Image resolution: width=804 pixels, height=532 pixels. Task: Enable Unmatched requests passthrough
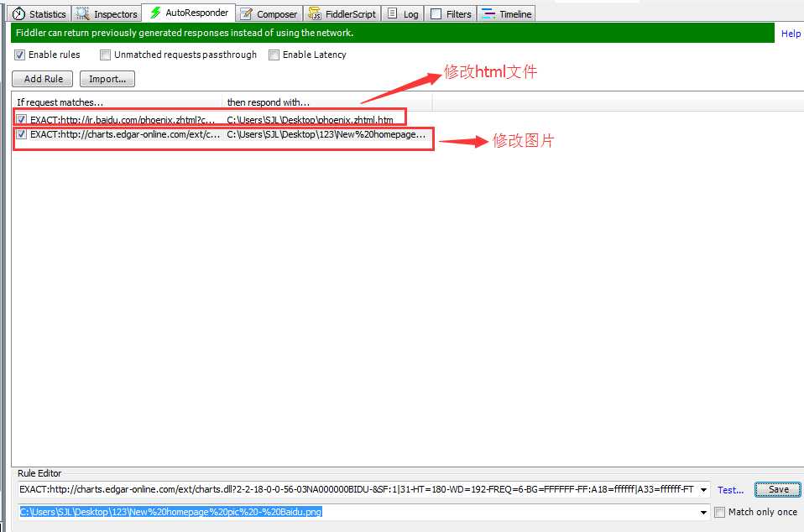[x=105, y=55]
